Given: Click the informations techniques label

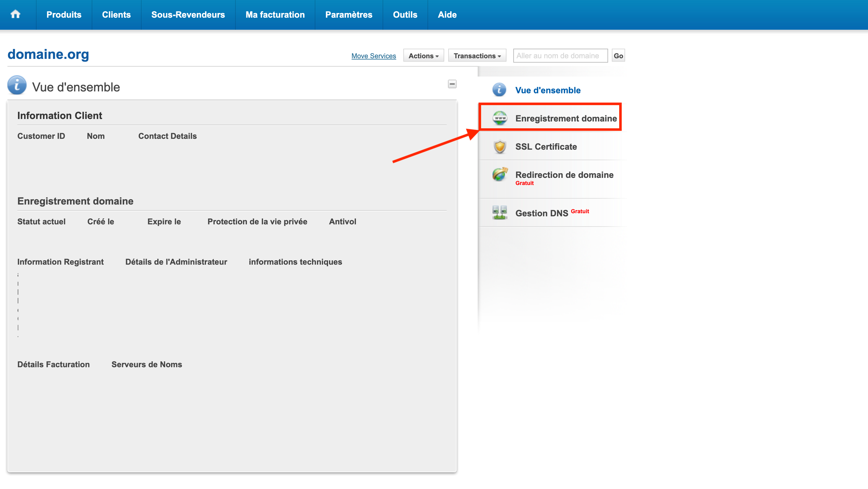Looking at the screenshot, I should 296,262.
